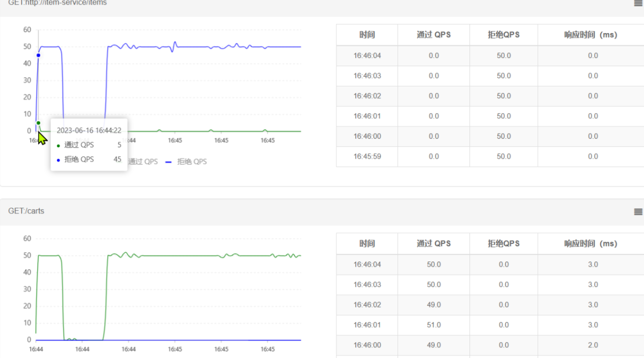Click the green 通过 QPS data point on the items chart
The height and width of the screenshot is (358, 644).
point(38,123)
